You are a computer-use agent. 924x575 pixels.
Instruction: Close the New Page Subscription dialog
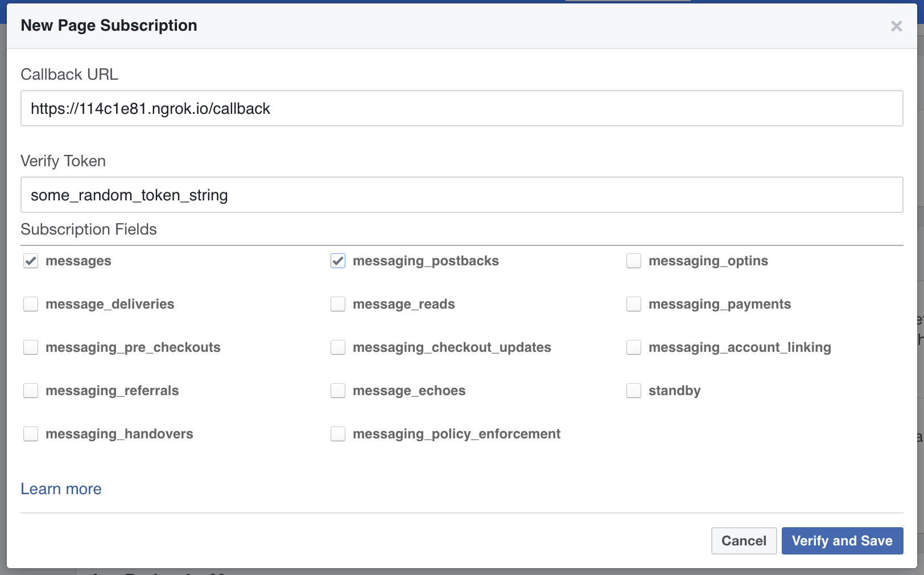pyautogui.click(x=896, y=26)
